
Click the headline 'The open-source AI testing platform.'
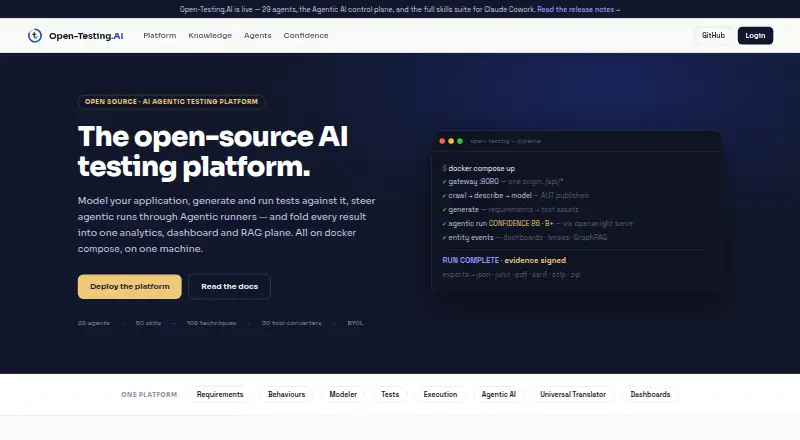[213, 152]
